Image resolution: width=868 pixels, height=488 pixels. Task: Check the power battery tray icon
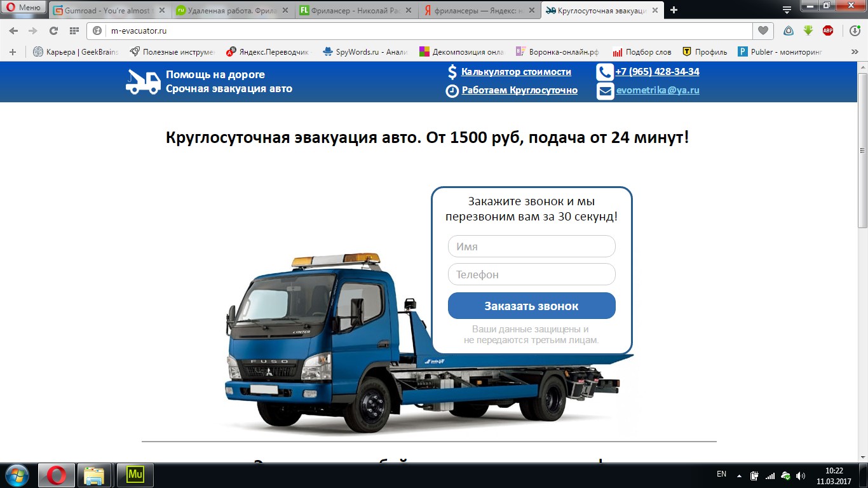754,475
